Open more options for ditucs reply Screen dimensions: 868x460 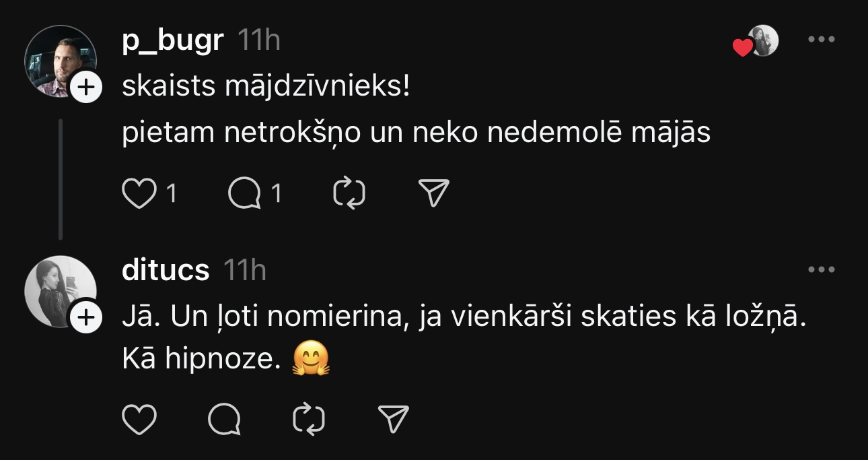[821, 270]
